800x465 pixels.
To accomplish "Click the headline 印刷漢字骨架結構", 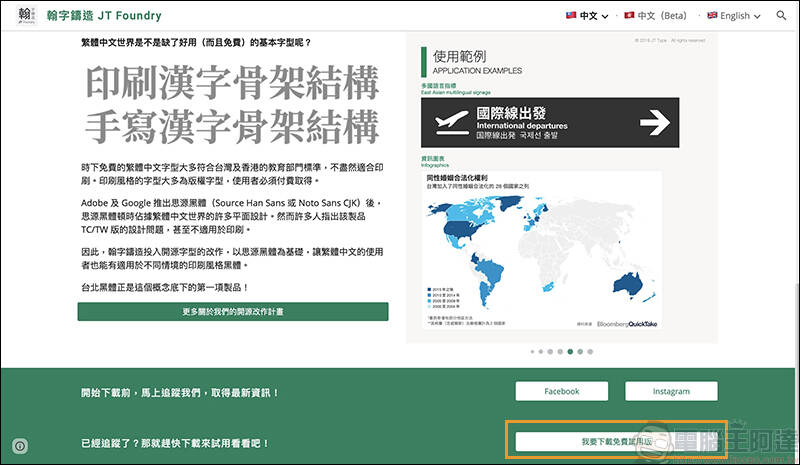I will pyautogui.click(x=232, y=83).
